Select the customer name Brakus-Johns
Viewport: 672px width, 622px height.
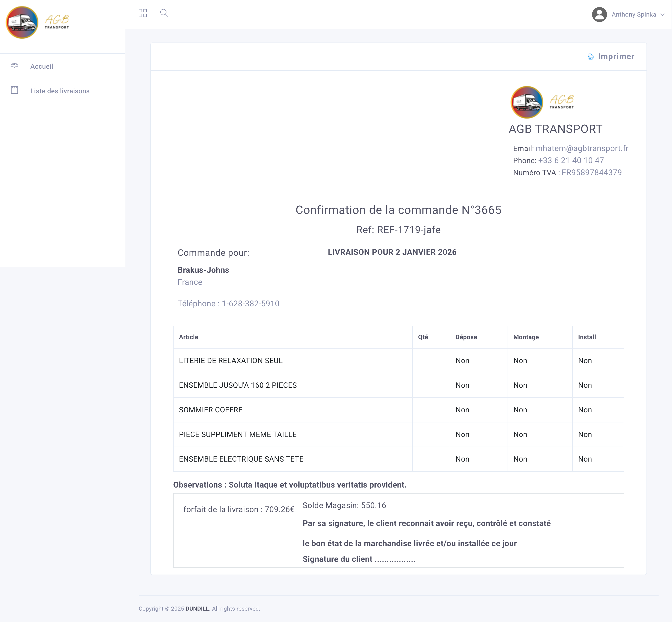(x=203, y=270)
